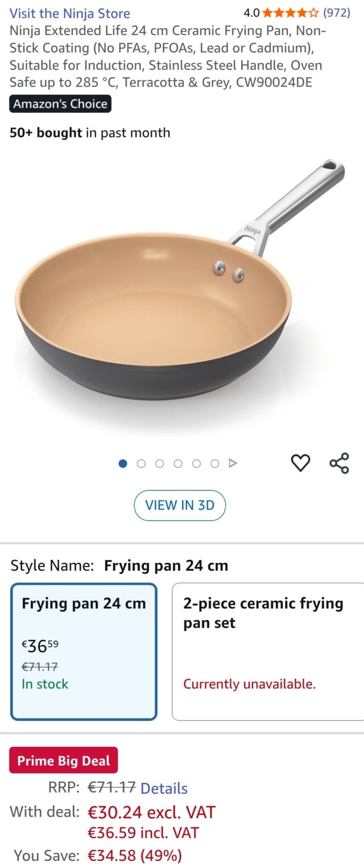Select the sixth image carousel dot
The height and width of the screenshot is (868, 364).
[214, 463]
